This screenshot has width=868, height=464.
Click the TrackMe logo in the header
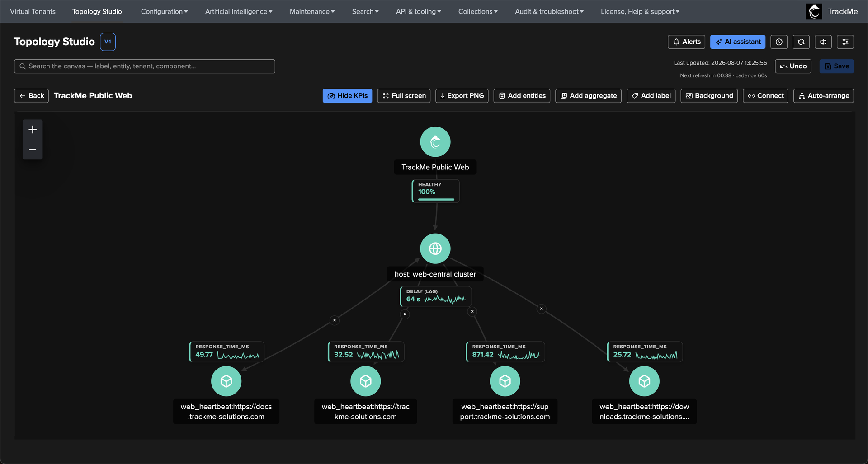(814, 11)
